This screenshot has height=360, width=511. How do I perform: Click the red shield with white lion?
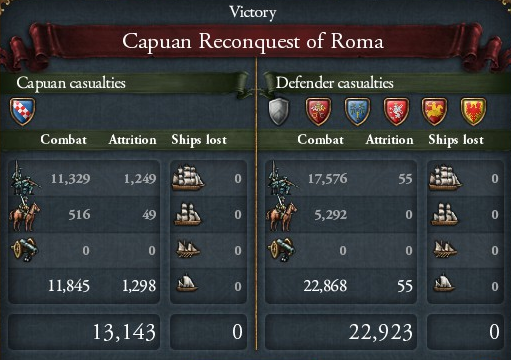[x=396, y=112]
